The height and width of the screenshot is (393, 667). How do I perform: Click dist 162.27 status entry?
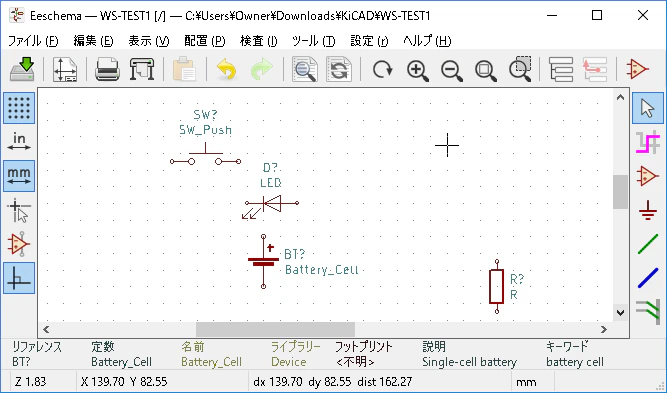pyautogui.click(x=385, y=382)
